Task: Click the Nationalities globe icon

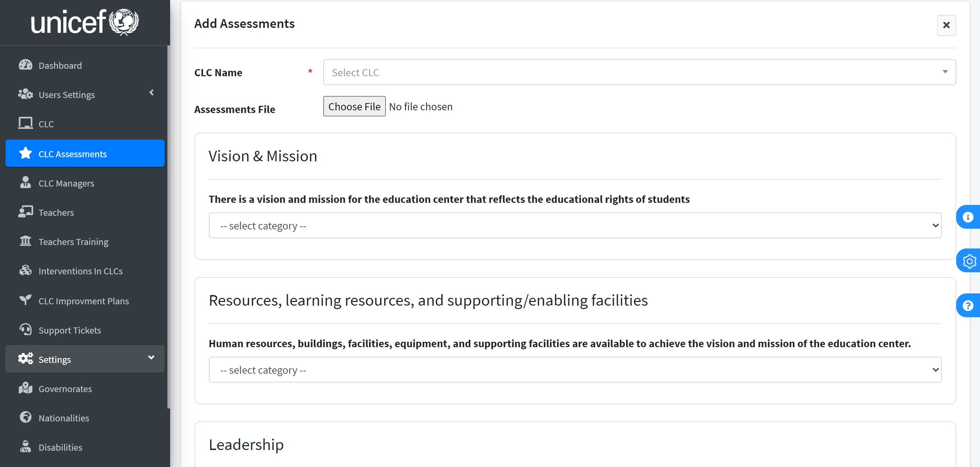Action: coord(26,418)
